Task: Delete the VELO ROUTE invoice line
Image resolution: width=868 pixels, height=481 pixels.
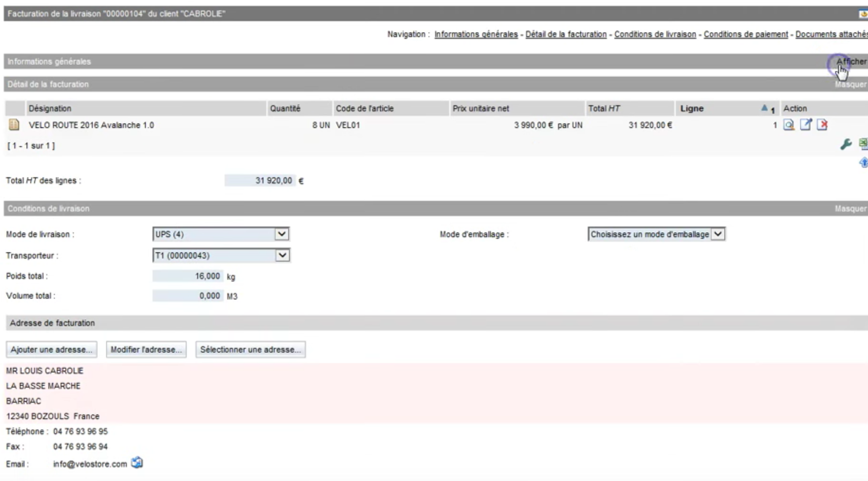Action: point(822,125)
